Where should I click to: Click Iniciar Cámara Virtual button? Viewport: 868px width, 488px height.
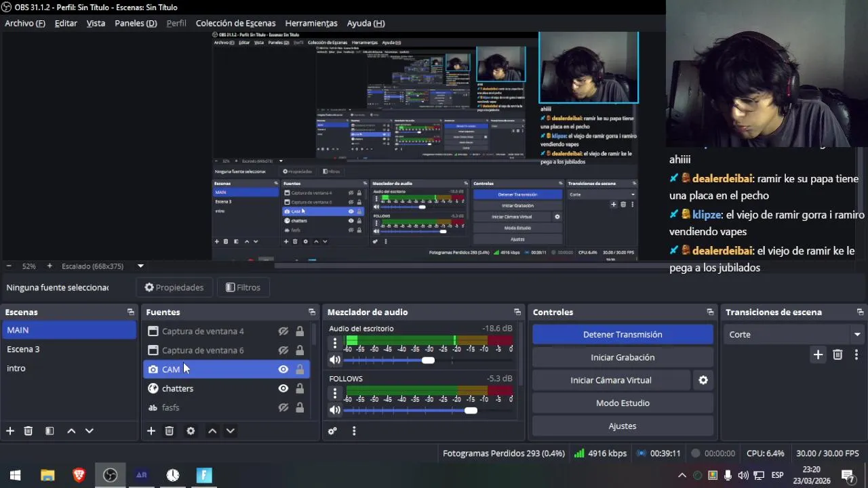click(x=611, y=380)
